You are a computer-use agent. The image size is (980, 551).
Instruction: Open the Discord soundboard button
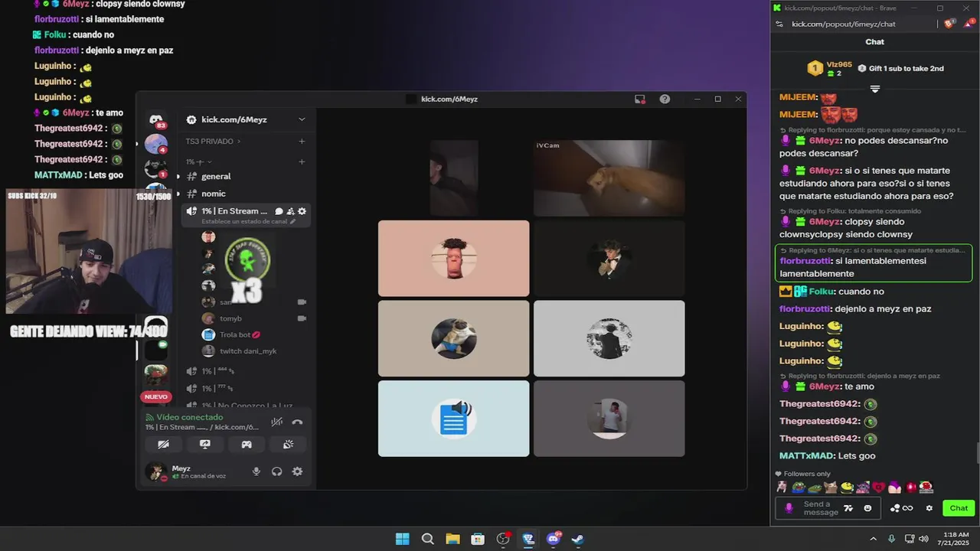(288, 444)
